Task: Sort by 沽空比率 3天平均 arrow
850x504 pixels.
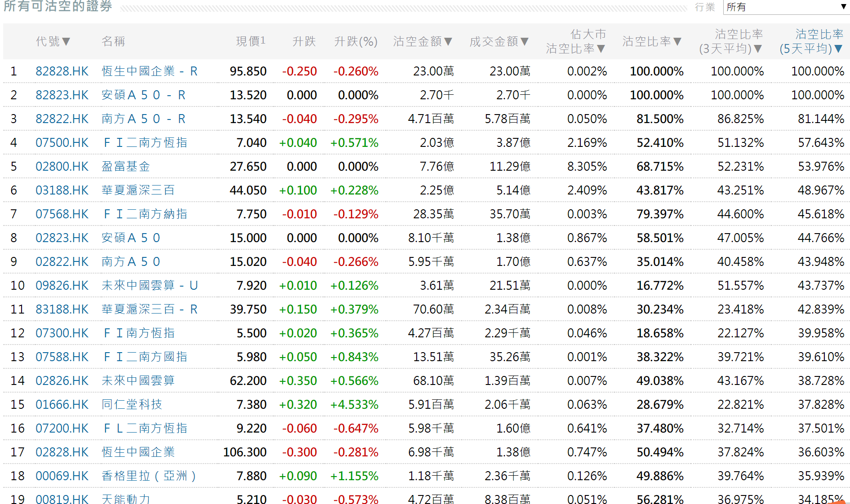Action: click(757, 49)
